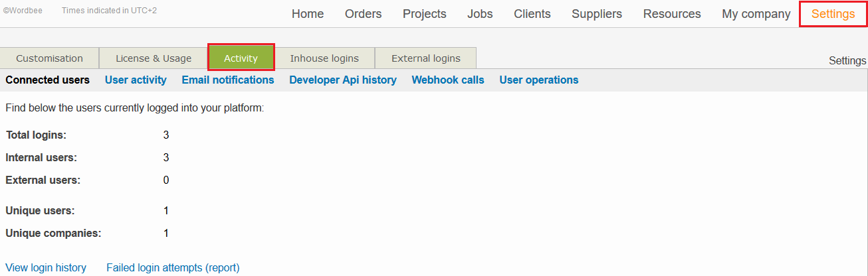The image size is (868, 276).
Task: Show the User activity page
Action: 136,80
